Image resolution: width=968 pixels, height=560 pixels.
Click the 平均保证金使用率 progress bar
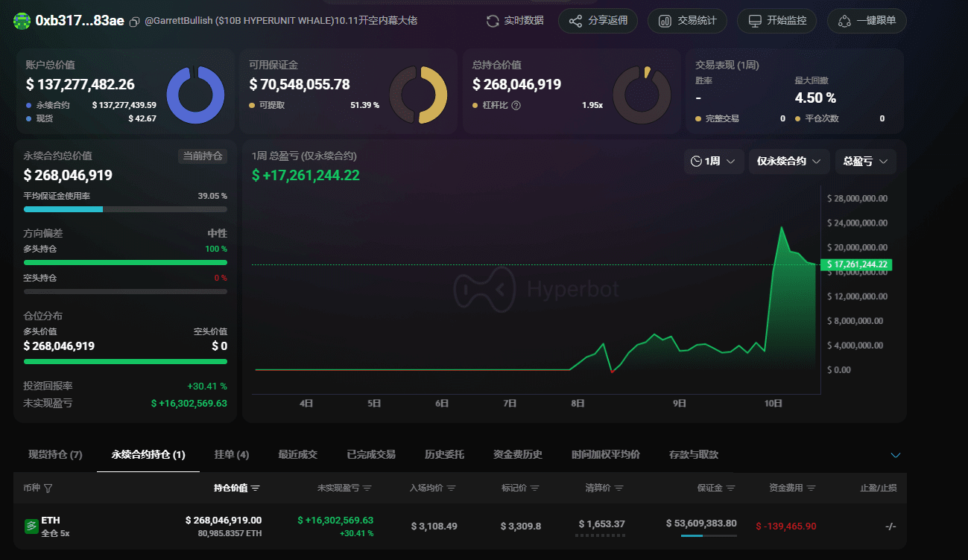tap(125, 209)
